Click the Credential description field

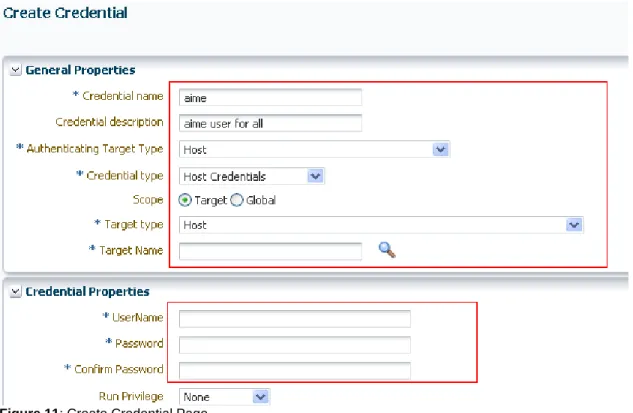point(270,123)
